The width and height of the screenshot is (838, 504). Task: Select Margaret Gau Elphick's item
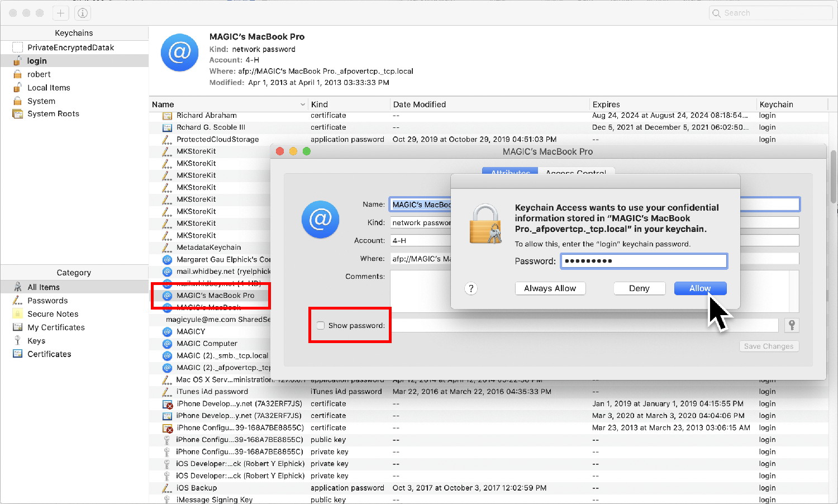pyautogui.click(x=210, y=260)
